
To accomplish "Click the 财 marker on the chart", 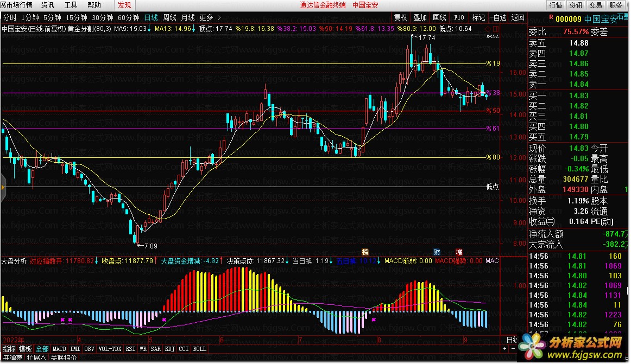I will [x=437, y=252].
